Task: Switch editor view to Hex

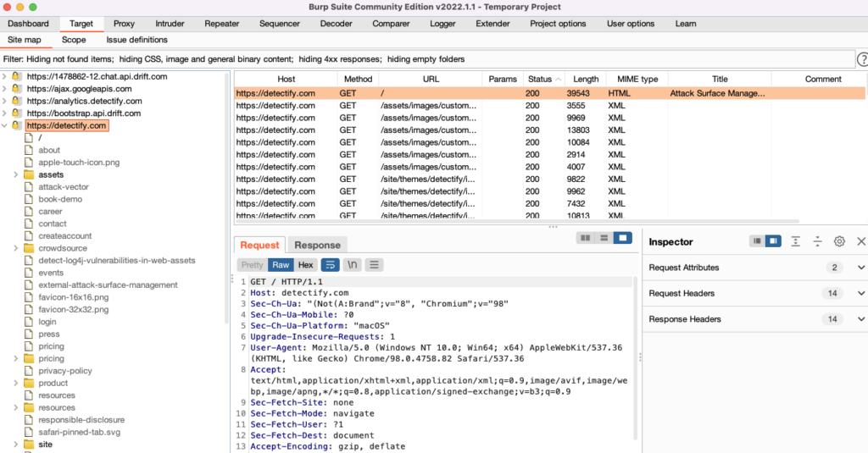Action: [305, 265]
